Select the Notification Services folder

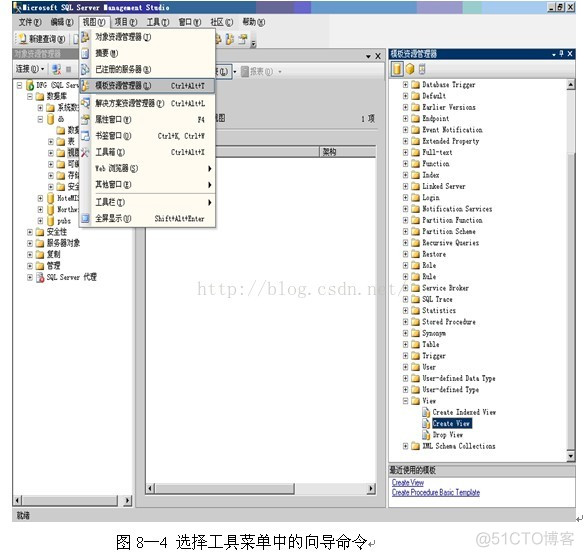pos(457,209)
